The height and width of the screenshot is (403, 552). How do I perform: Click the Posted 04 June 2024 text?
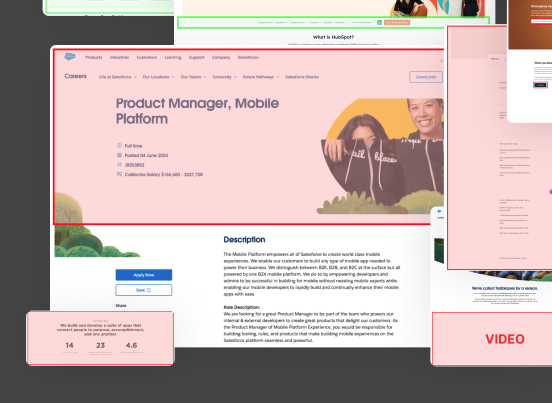(x=146, y=155)
